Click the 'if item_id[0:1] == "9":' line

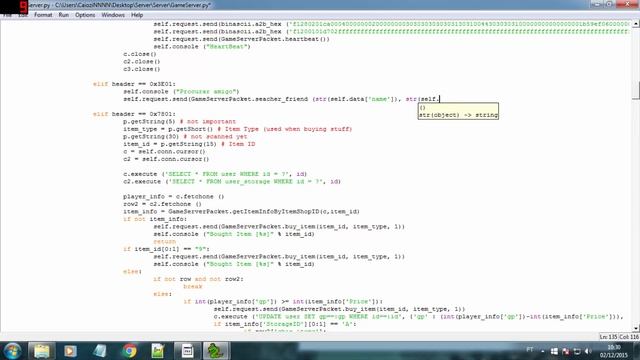click(x=166, y=249)
